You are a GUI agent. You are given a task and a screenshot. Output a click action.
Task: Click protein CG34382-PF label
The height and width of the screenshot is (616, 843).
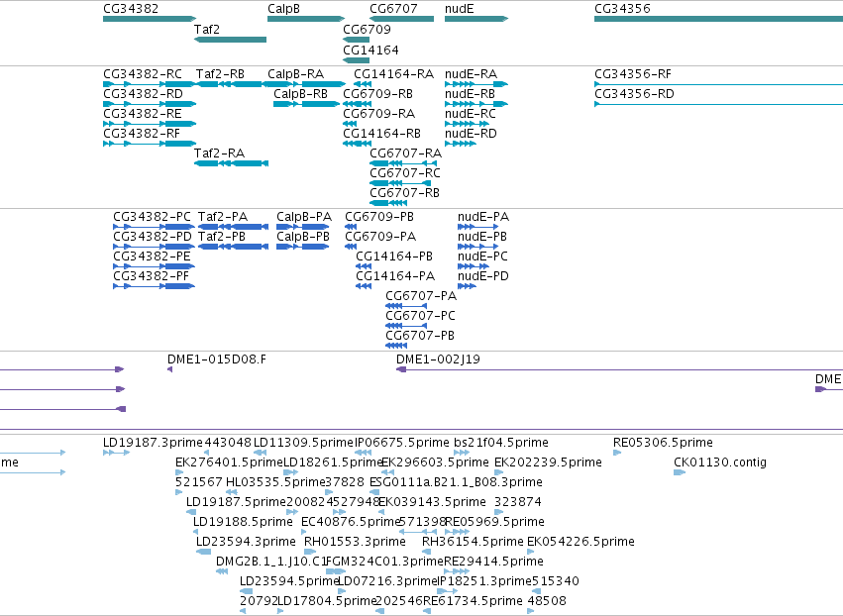[x=152, y=276]
